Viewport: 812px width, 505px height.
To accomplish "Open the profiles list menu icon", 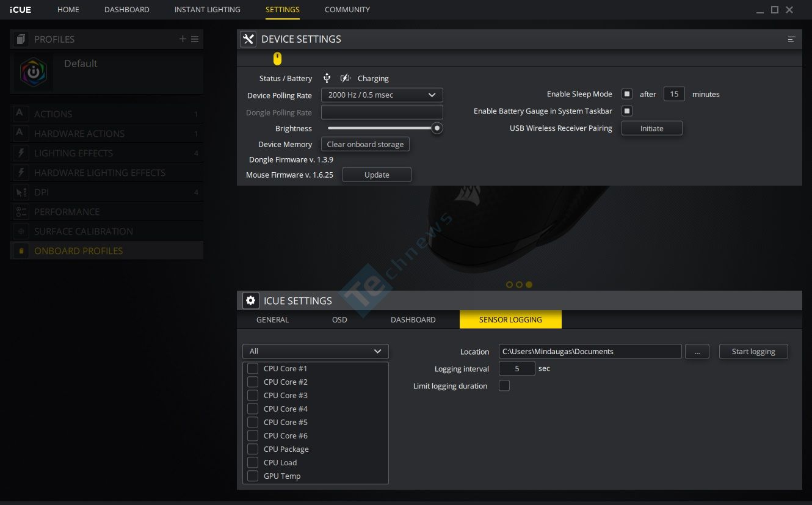I will coord(195,39).
